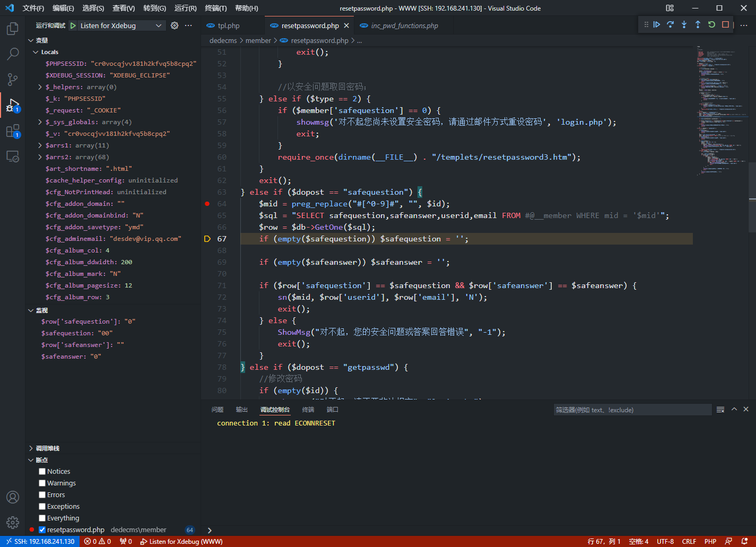756x547 pixels.
Task: Click the UTF-8 encoding status item
Action: click(x=665, y=541)
